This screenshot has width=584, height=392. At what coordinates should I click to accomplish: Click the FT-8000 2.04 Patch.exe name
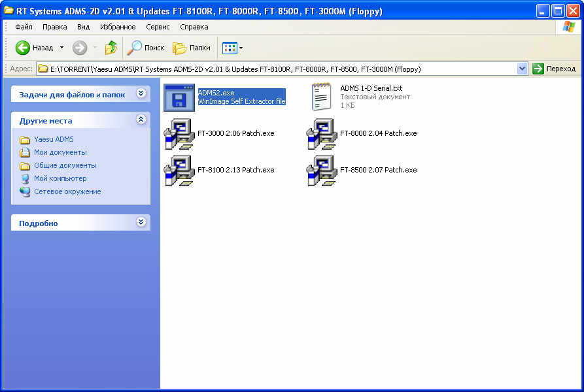pos(379,133)
